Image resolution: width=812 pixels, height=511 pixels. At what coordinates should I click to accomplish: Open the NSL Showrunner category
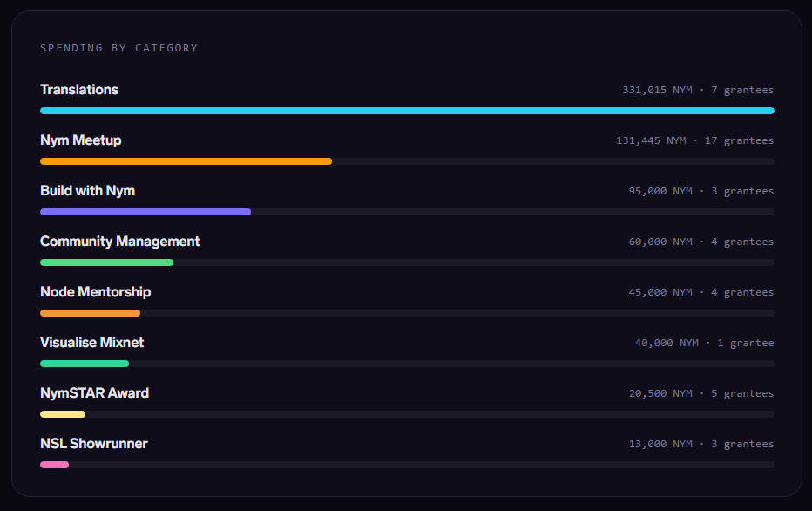tap(94, 444)
